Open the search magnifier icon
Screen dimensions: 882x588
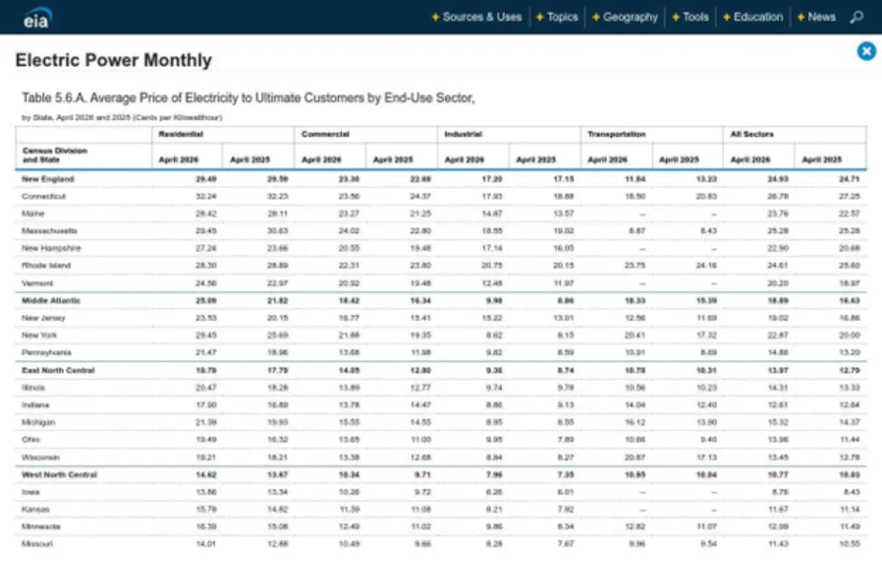(x=856, y=17)
